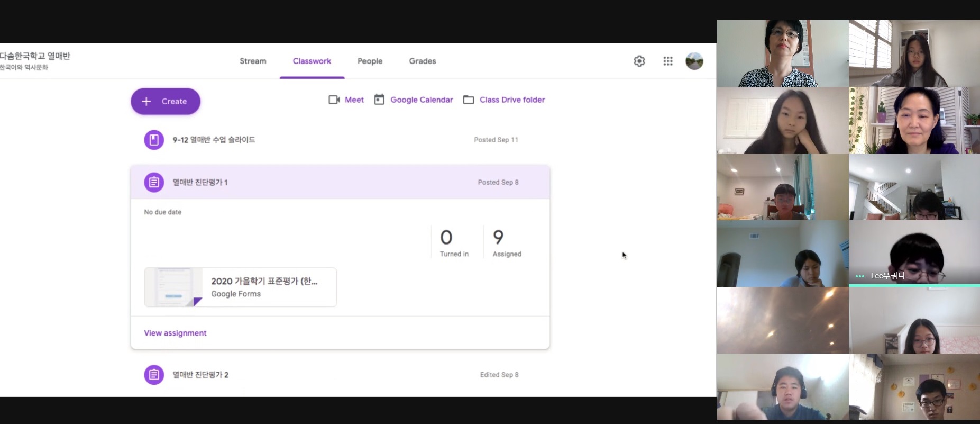Image resolution: width=980 pixels, height=424 pixels.
Task: Click the account profile avatar
Action: (694, 61)
